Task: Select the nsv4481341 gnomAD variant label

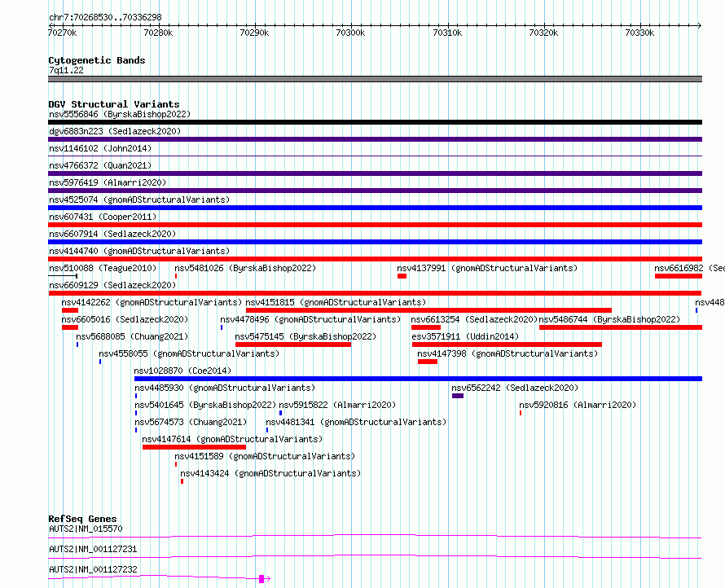Action: point(356,422)
